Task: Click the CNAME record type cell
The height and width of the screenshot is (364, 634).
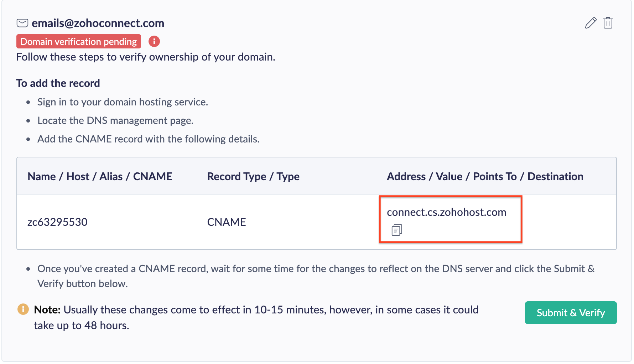Action: [227, 222]
